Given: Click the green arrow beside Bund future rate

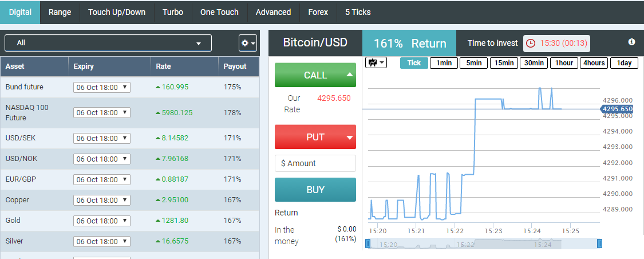Looking at the screenshot, I should [158, 87].
